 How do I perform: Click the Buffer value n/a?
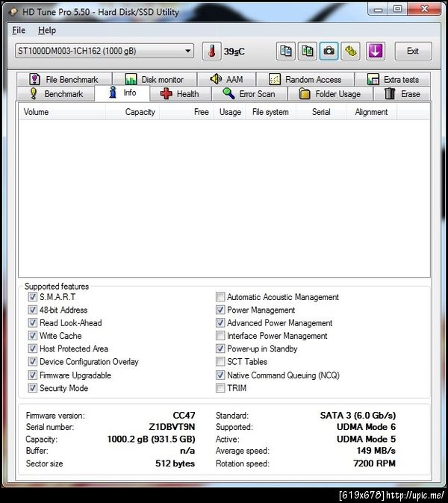click(x=187, y=451)
